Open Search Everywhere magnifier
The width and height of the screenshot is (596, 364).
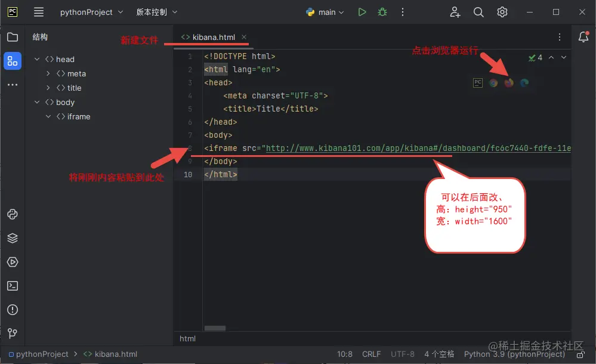[478, 12]
